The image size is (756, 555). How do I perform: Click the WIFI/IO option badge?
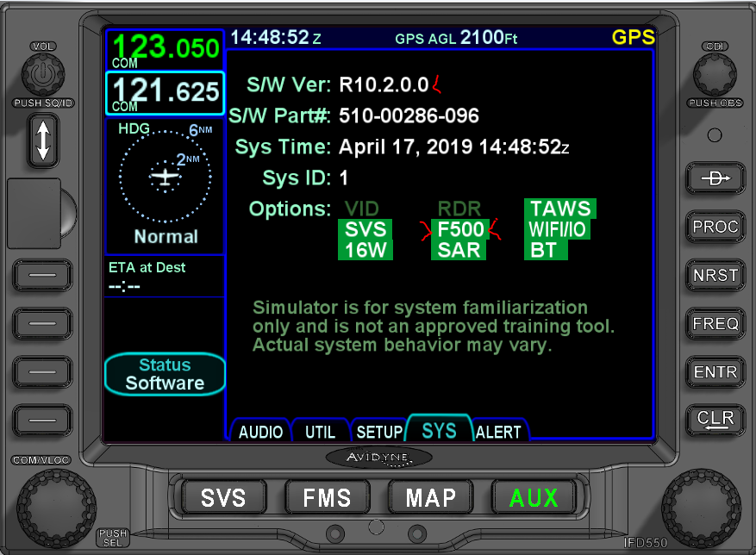point(557,229)
